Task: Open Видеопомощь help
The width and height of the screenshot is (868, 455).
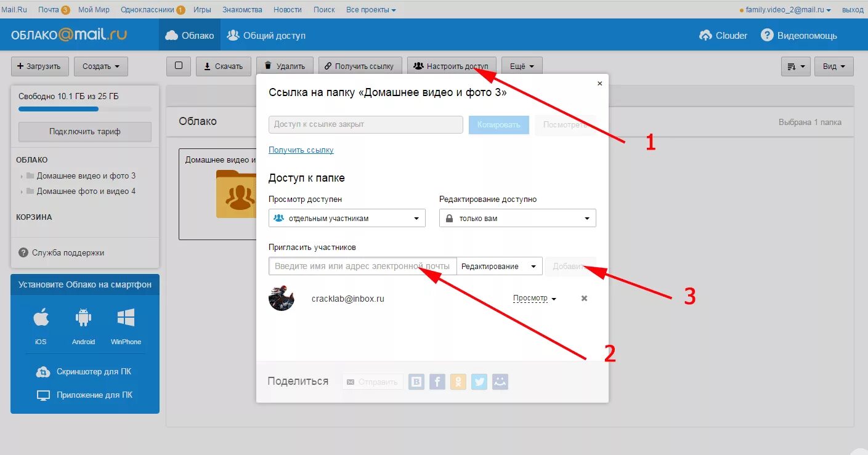Action: pos(799,36)
